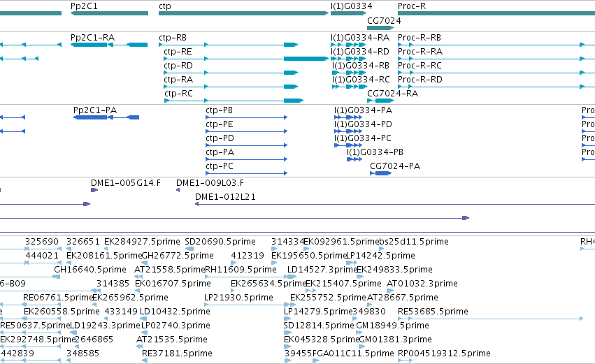This screenshot has height=364, width=595.
Task: Click the l(1)G0334-PB protein label
Action: pos(375,152)
